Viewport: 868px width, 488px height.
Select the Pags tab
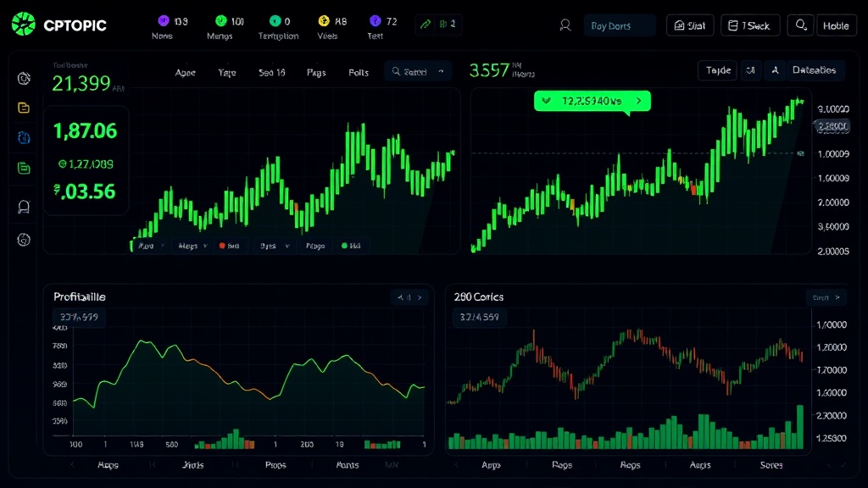316,73
